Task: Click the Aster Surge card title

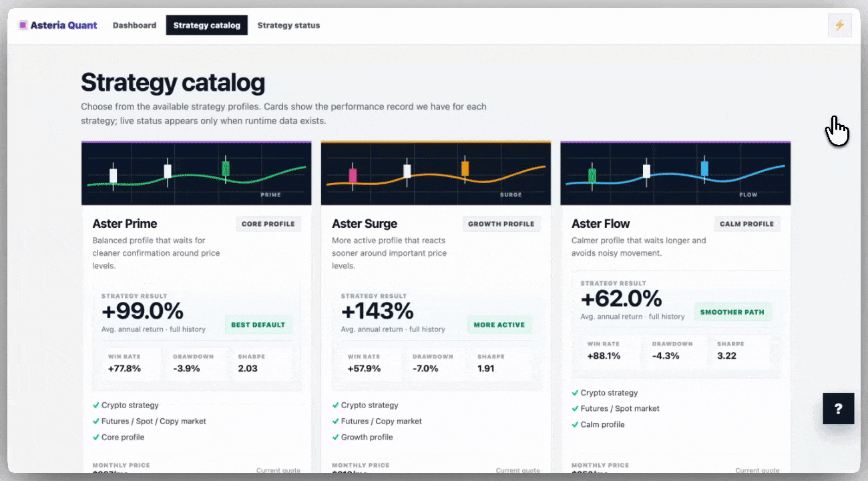Action: (x=365, y=224)
